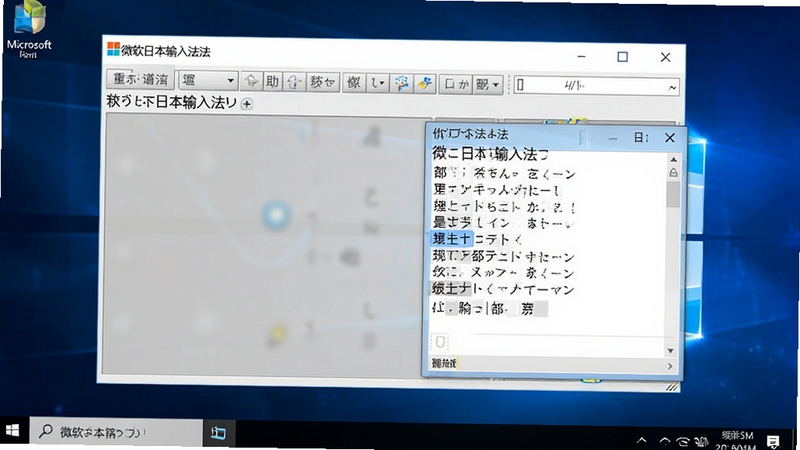Click the volume speaker icon in tray
The width and height of the screenshot is (800, 450).
coord(702,441)
